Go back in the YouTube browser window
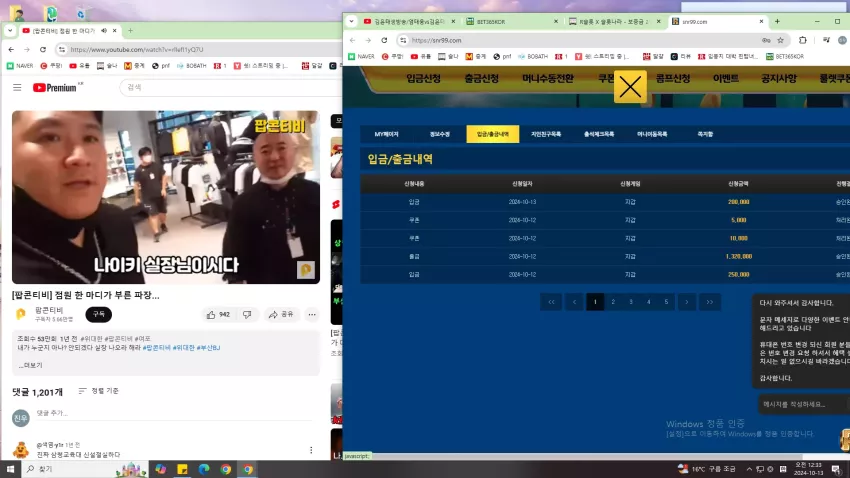This screenshot has height=478, width=850. click(11, 49)
